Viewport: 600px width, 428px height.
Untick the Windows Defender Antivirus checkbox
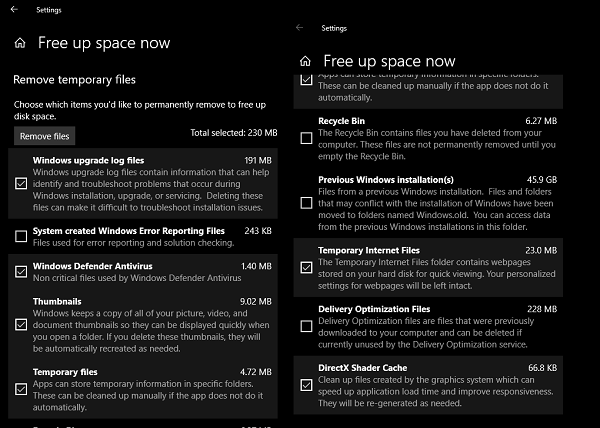[x=22, y=271]
